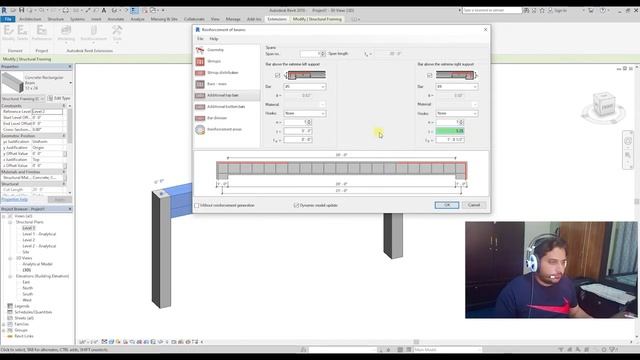640x360 pixels.
Task: Open Preferences in Extensions ribbon
Action: [42, 33]
